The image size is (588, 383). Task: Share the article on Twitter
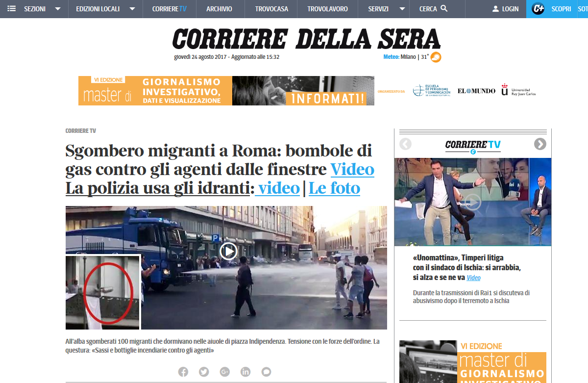204,372
